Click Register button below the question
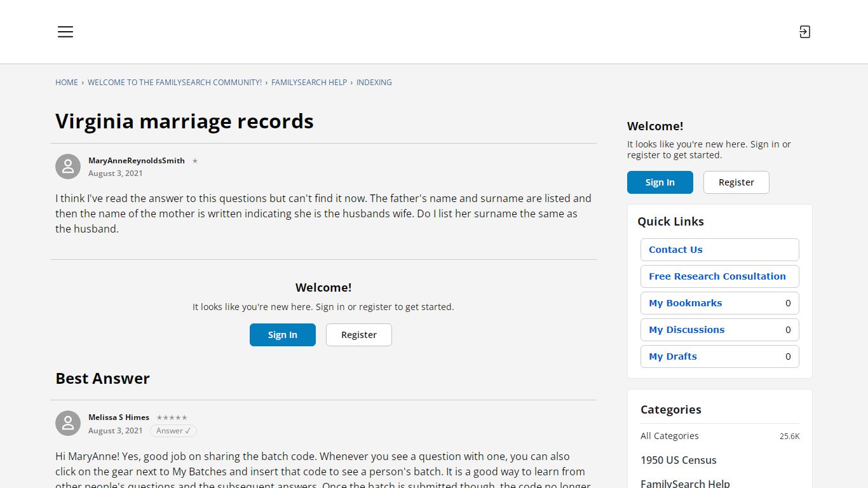 coord(359,335)
